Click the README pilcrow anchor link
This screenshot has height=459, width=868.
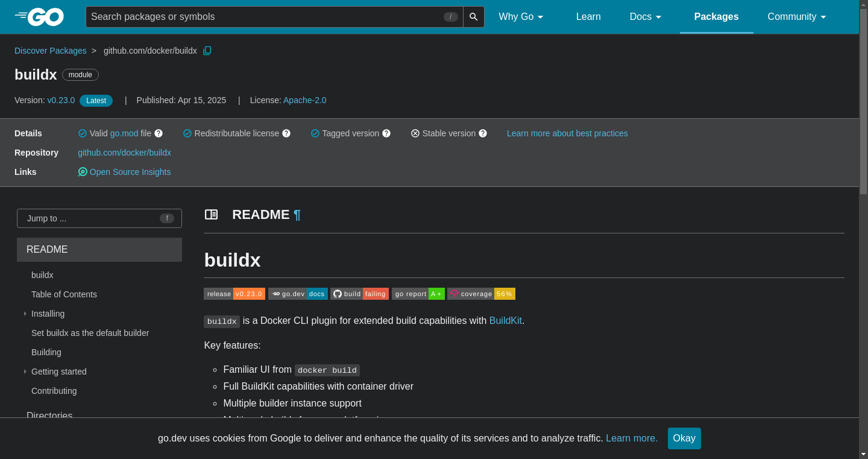[x=297, y=215]
